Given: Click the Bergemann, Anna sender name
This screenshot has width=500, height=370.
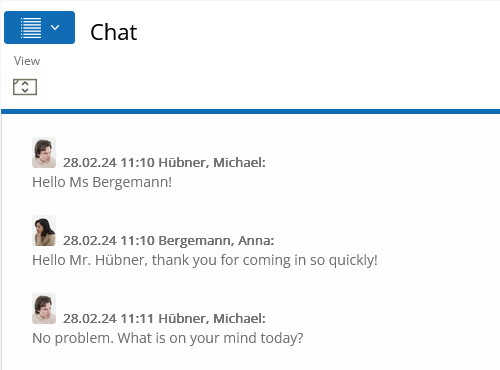Looking at the screenshot, I should (x=216, y=241).
